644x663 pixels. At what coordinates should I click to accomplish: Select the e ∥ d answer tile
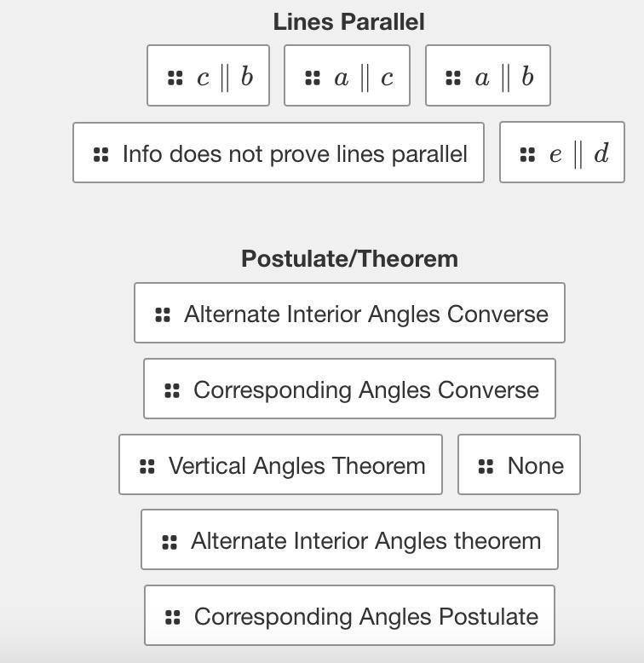[562, 153]
